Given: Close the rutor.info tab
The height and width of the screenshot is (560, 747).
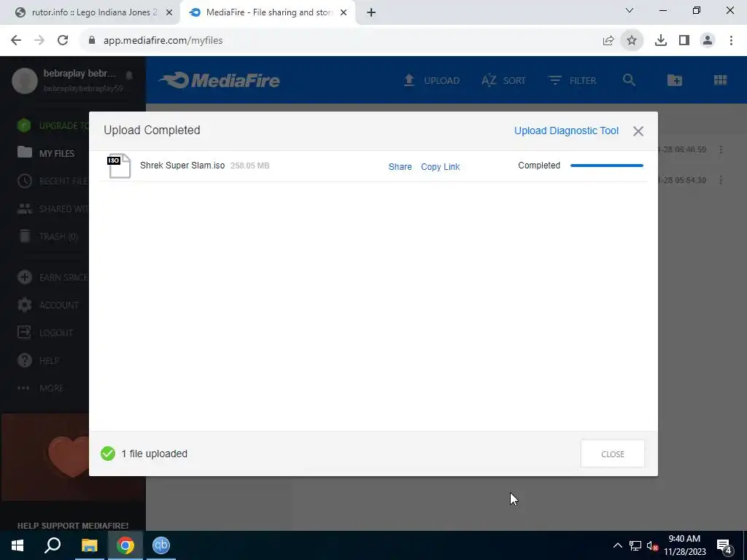Looking at the screenshot, I should 169,12.
